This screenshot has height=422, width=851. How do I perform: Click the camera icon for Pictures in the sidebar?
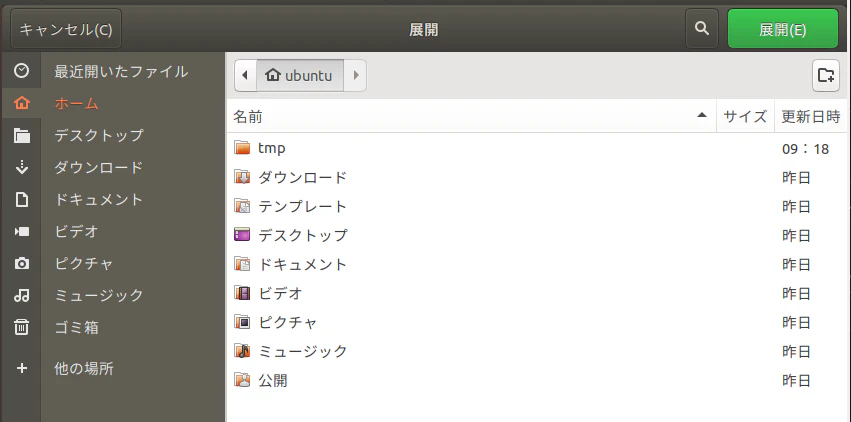click(22, 264)
